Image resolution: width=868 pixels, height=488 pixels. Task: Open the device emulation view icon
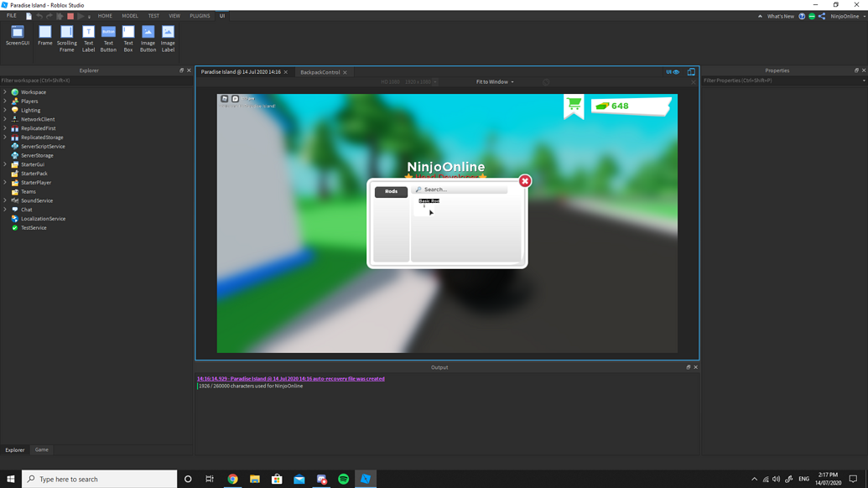pyautogui.click(x=691, y=72)
